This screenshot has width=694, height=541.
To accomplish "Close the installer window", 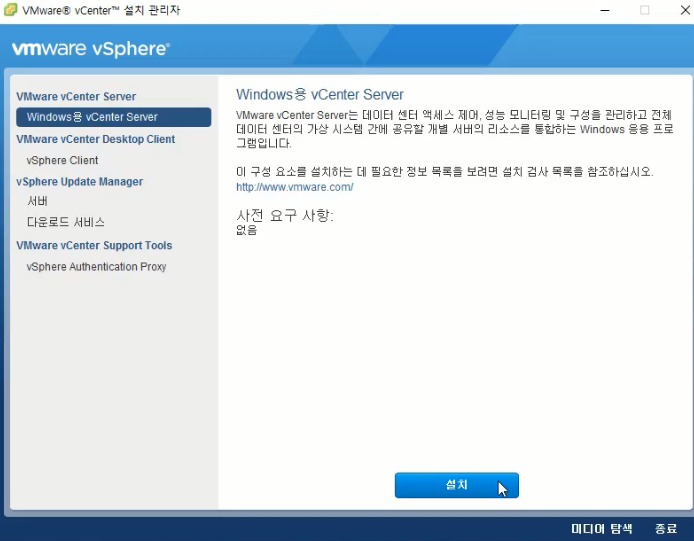I will click(x=685, y=10).
